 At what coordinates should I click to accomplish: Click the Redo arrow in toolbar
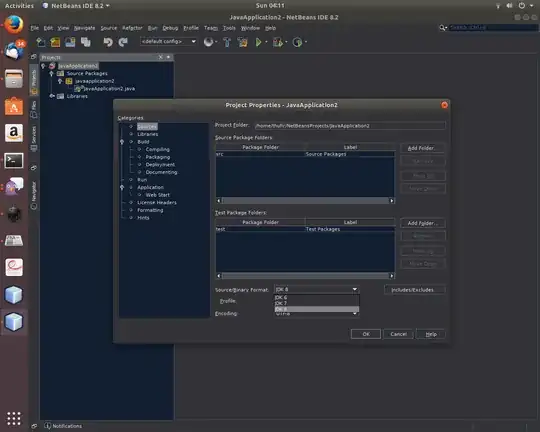click(123, 42)
